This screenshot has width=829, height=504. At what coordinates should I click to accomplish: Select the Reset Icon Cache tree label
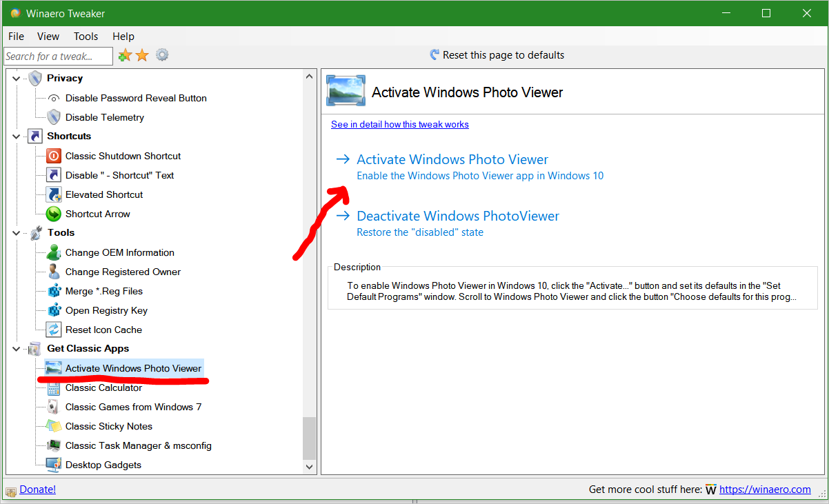point(103,330)
